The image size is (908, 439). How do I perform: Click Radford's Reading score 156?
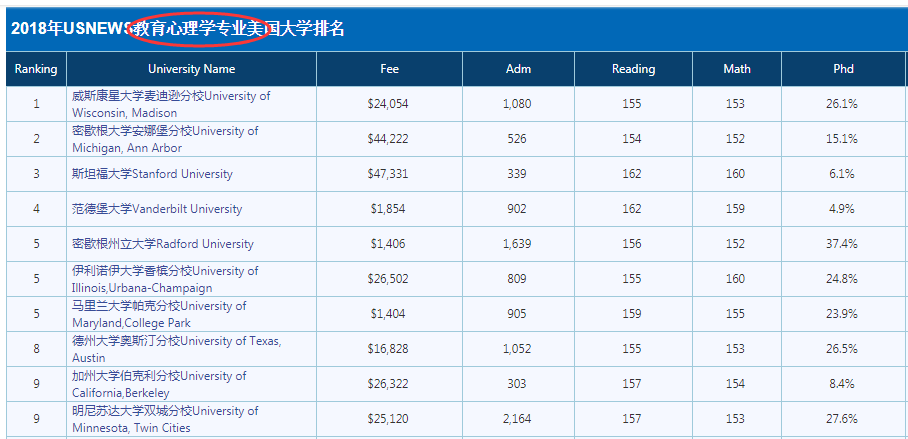point(632,244)
